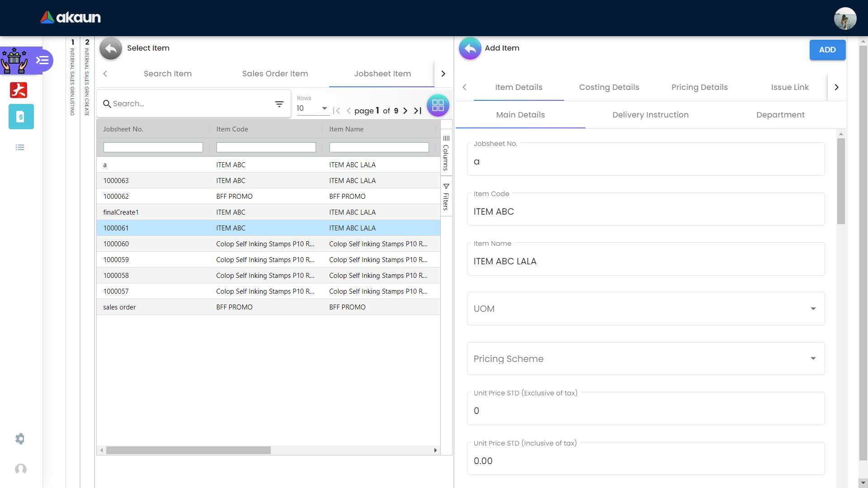Expand the UOM dropdown
This screenshot has height=488, width=868.
[x=813, y=309]
